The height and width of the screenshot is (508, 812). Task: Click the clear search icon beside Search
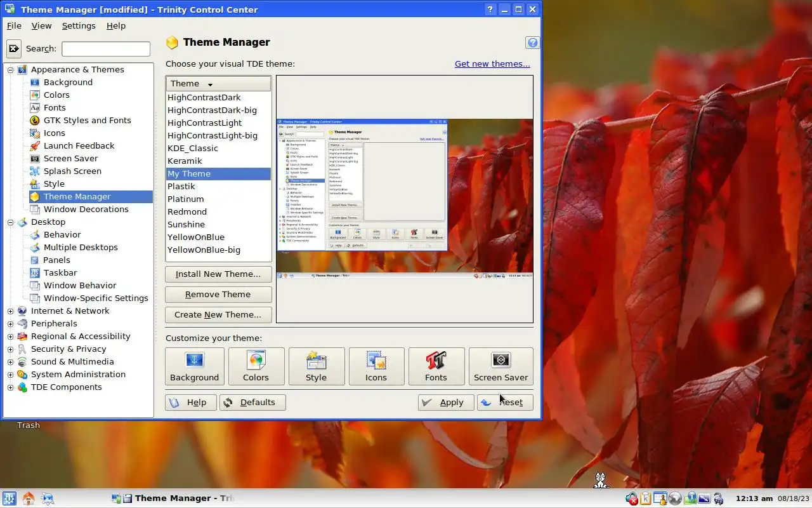(x=13, y=48)
